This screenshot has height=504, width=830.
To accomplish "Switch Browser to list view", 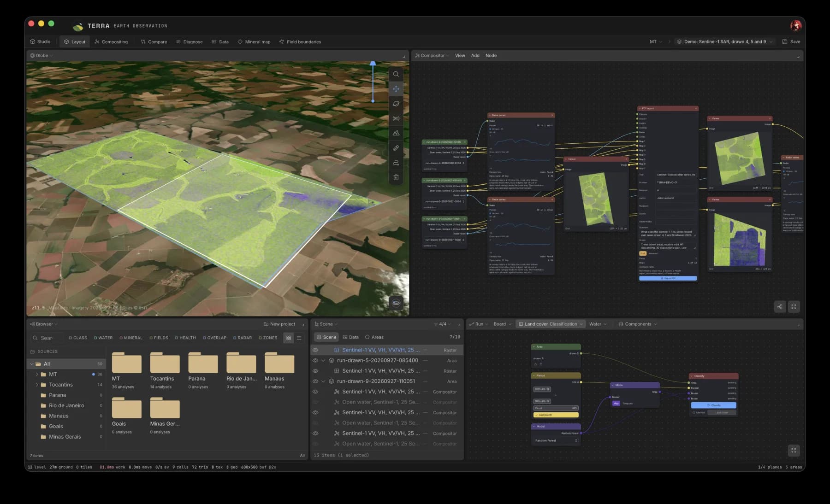I will [299, 338].
